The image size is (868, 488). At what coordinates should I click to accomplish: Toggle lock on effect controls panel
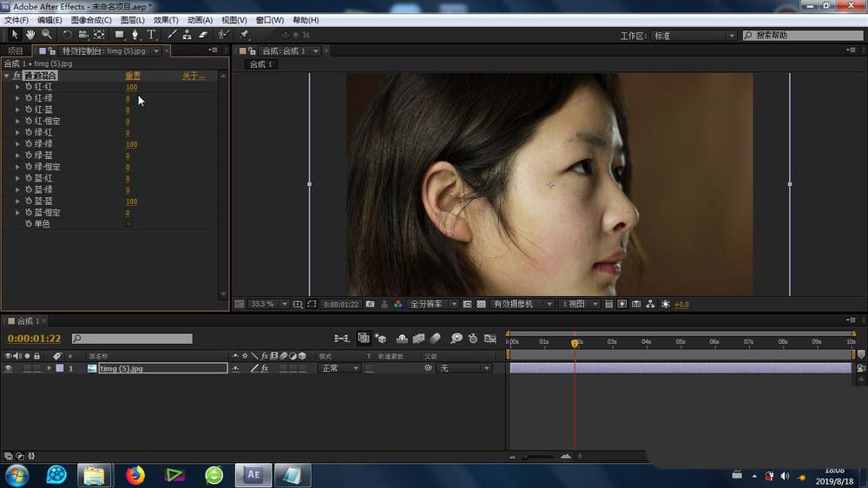coord(51,51)
